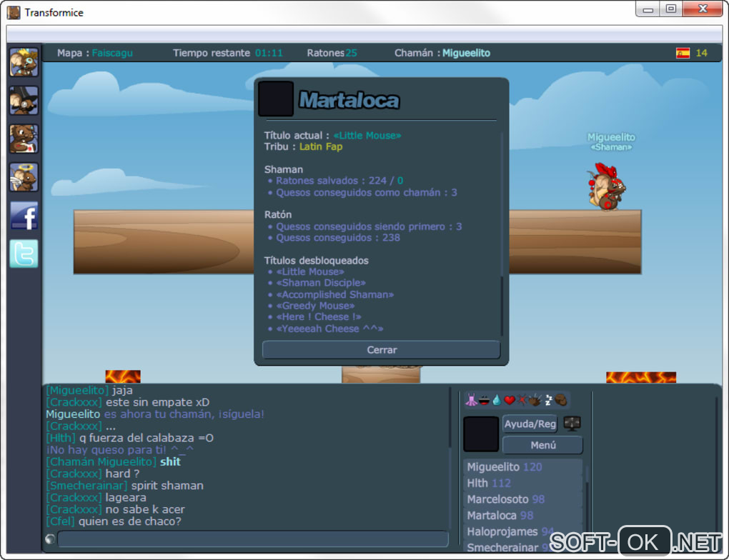
Task: Click the pink dress dance emote
Action: pos(471,400)
